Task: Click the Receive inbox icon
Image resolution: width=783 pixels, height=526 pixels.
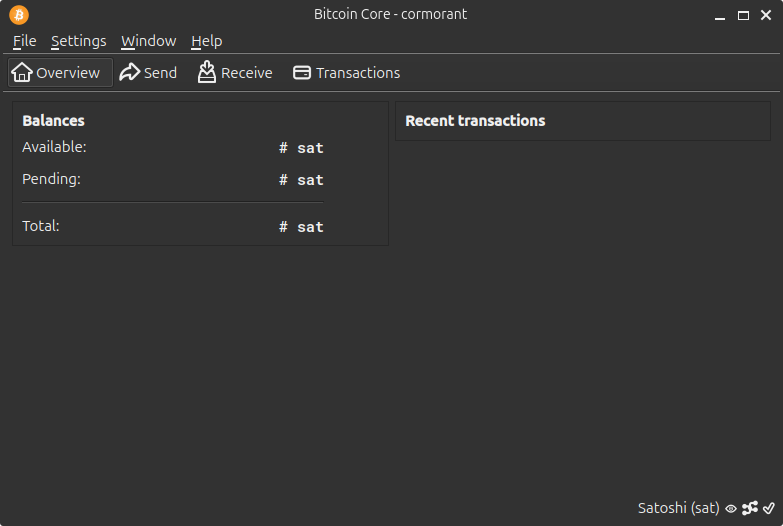Action: coord(207,72)
